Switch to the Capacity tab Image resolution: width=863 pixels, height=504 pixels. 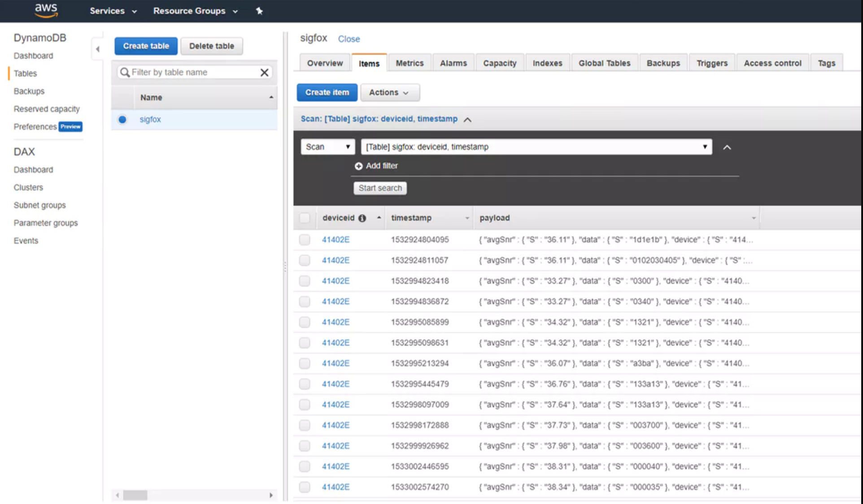tap(500, 63)
